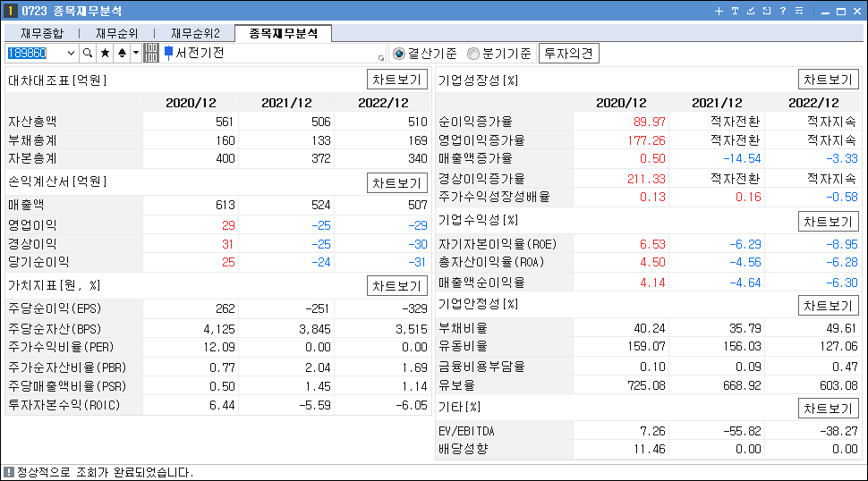The width and height of the screenshot is (868, 481).
Task: Click the 자기자본이익율(ROE) row label
Action: pyautogui.click(x=498, y=244)
